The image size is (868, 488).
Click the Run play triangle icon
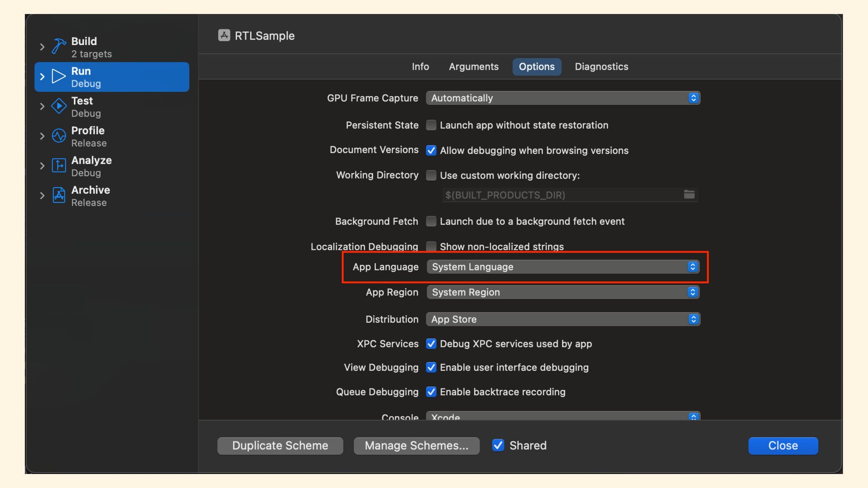click(59, 76)
